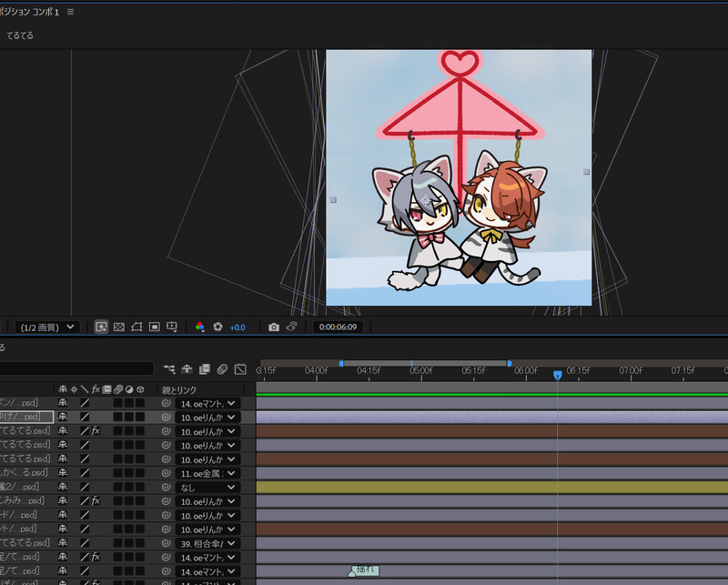Click pick whip on しかく...る.psd layer
This screenshot has height=585, width=728.
pyautogui.click(x=166, y=473)
